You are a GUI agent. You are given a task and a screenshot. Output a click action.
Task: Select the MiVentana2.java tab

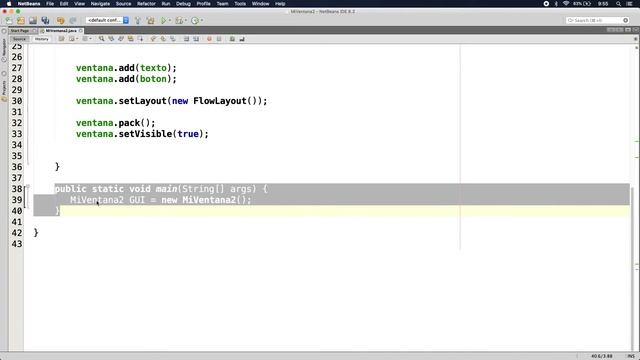click(61, 31)
